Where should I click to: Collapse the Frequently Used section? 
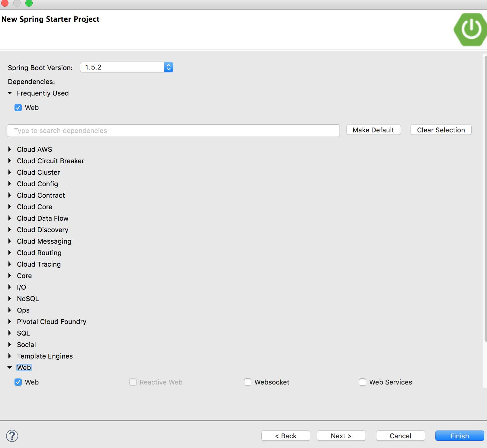(10, 93)
